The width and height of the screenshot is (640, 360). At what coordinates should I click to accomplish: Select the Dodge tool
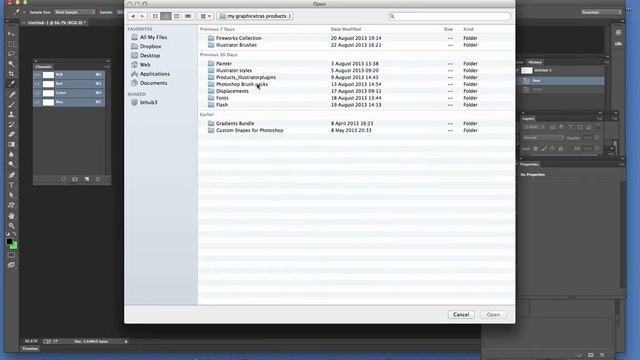tap(11, 164)
